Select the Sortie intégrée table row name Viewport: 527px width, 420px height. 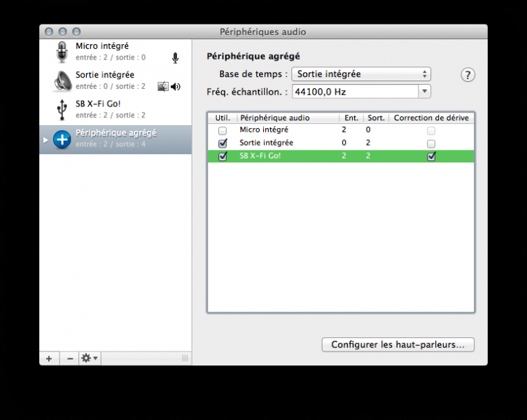[x=266, y=143]
